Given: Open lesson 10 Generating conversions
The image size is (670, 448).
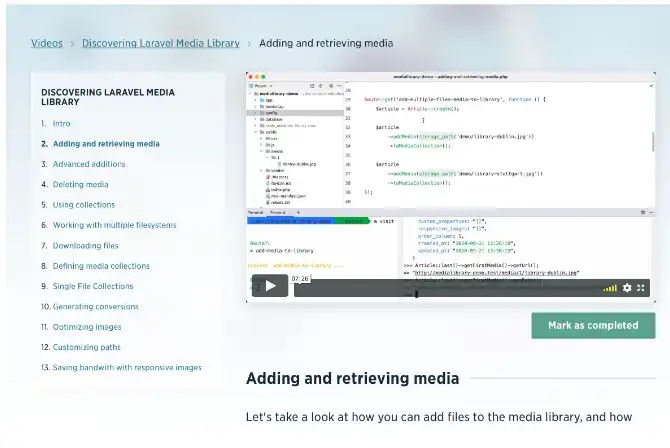Looking at the screenshot, I should (96, 307).
